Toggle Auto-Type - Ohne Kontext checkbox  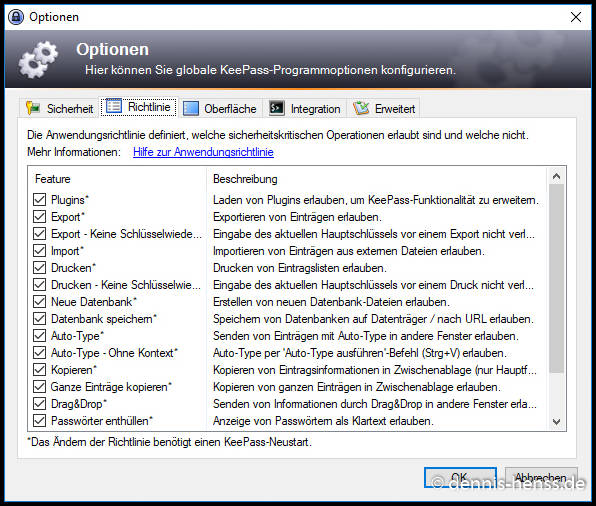[40, 352]
